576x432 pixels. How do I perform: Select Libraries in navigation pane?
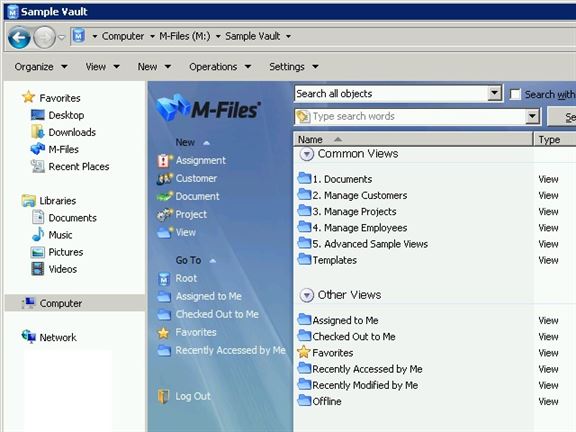pyautogui.click(x=48, y=201)
